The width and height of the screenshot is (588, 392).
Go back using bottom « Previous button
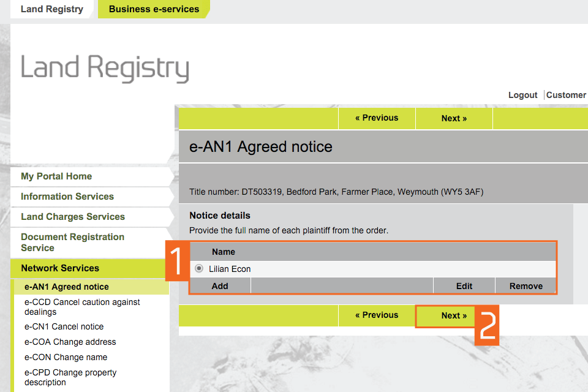(x=377, y=315)
